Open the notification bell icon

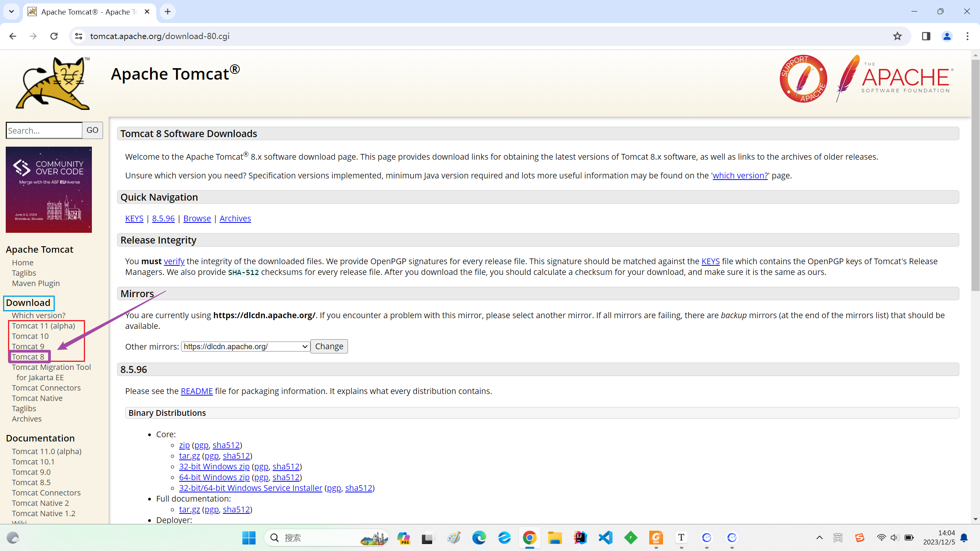964,538
